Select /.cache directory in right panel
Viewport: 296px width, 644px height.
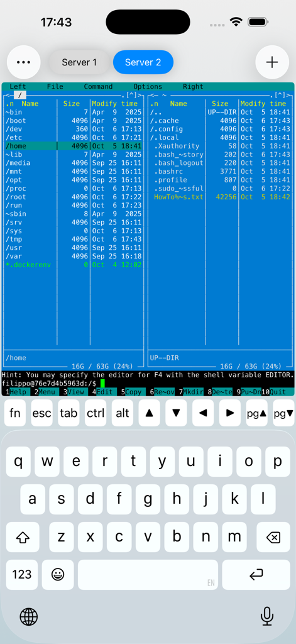[x=220, y=120]
